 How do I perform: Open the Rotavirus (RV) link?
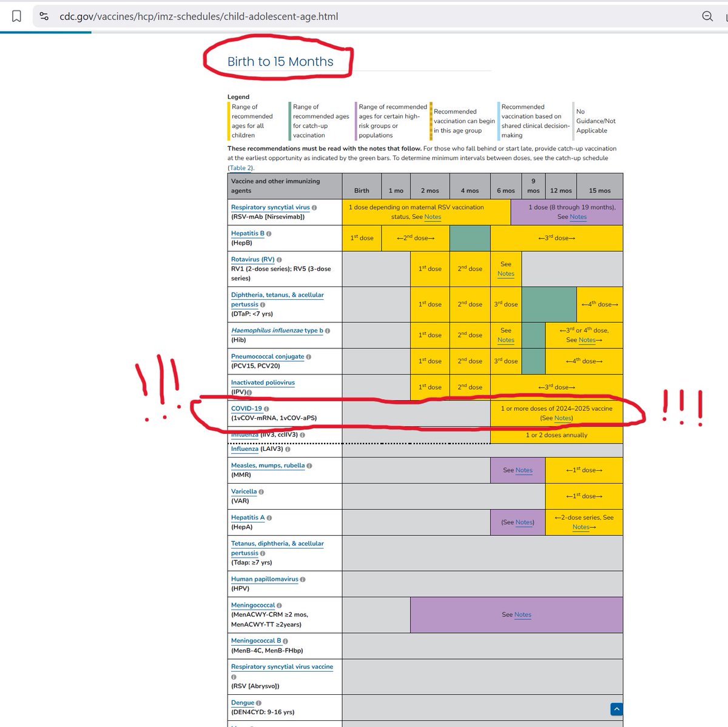pyautogui.click(x=253, y=260)
